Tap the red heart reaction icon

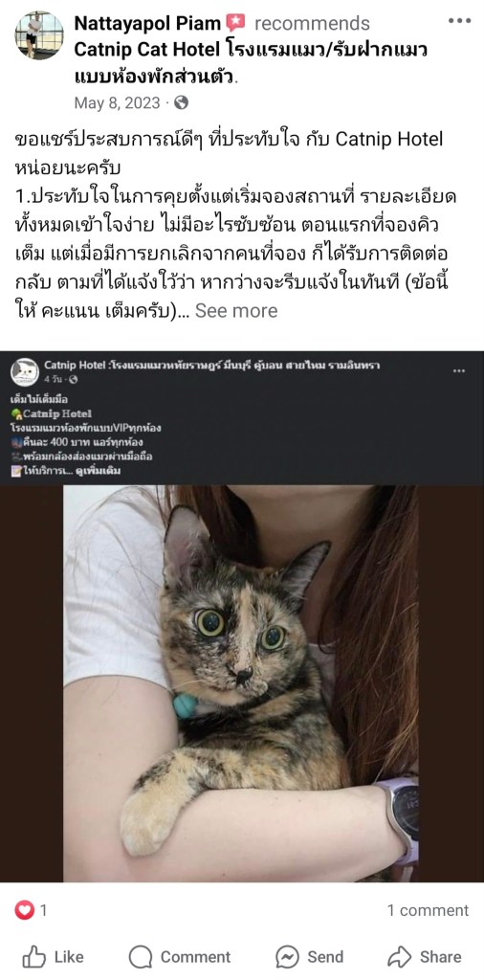click(24, 910)
